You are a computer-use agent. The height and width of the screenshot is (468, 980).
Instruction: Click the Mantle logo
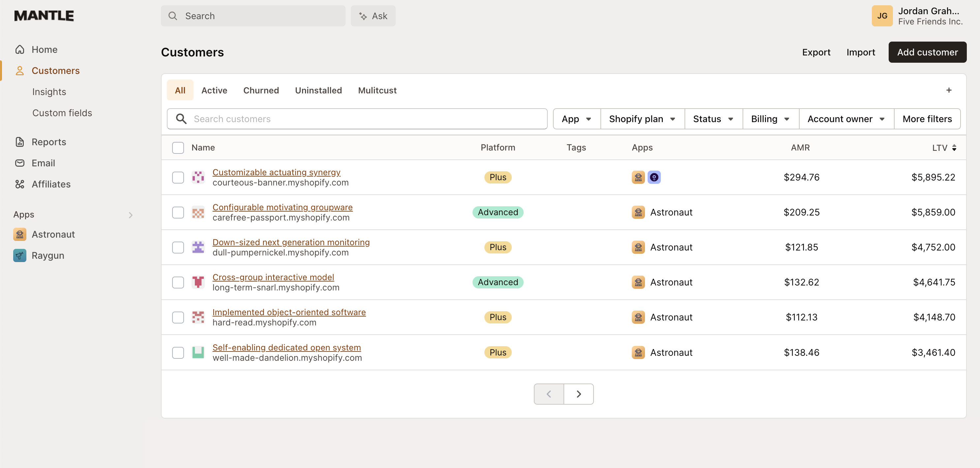click(44, 16)
